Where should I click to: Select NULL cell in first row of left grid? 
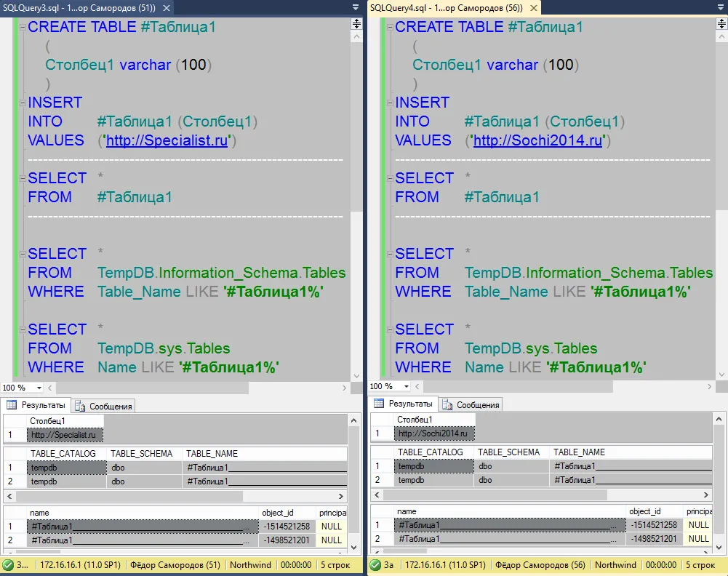[x=332, y=527]
